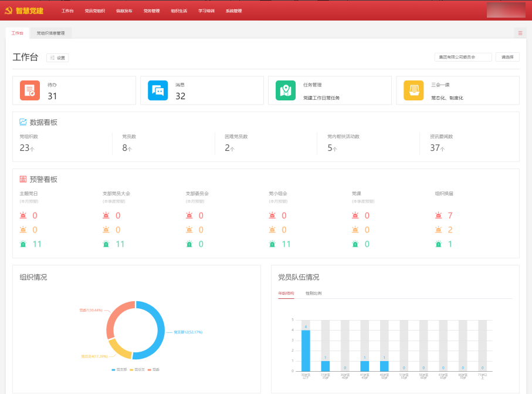Switch to 性别比例 chart tab
Screen dimensions: 532x394
click(x=313, y=293)
